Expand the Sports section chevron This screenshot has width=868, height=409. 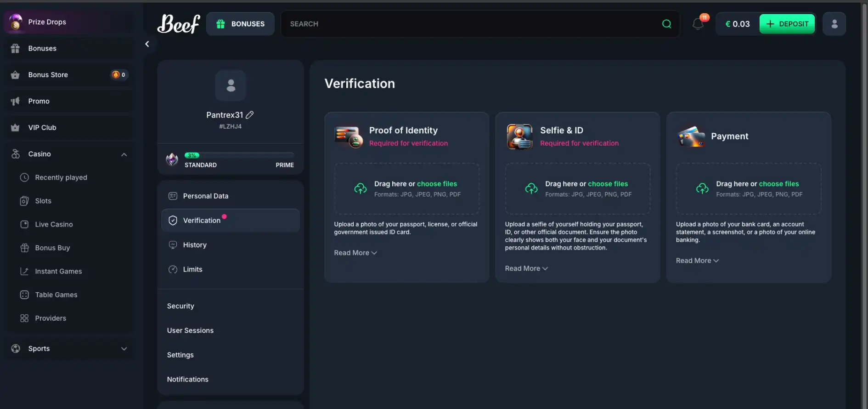pyautogui.click(x=124, y=349)
